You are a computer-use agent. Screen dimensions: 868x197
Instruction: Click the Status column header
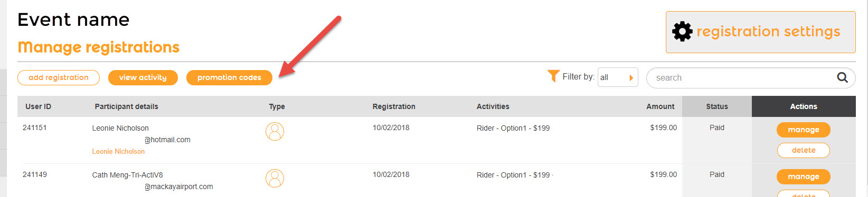716,106
